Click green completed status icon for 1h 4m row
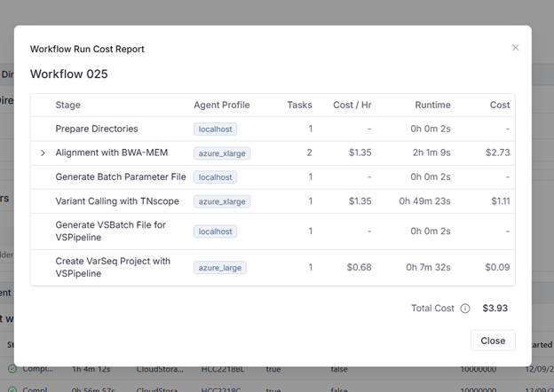 (12, 368)
